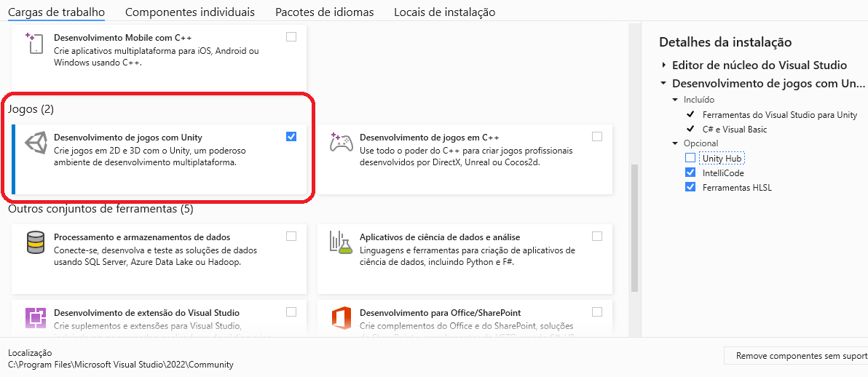The width and height of the screenshot is (868, 377).
Task: Click the installation path C:\Program Files text
Action: pos(121,365)
